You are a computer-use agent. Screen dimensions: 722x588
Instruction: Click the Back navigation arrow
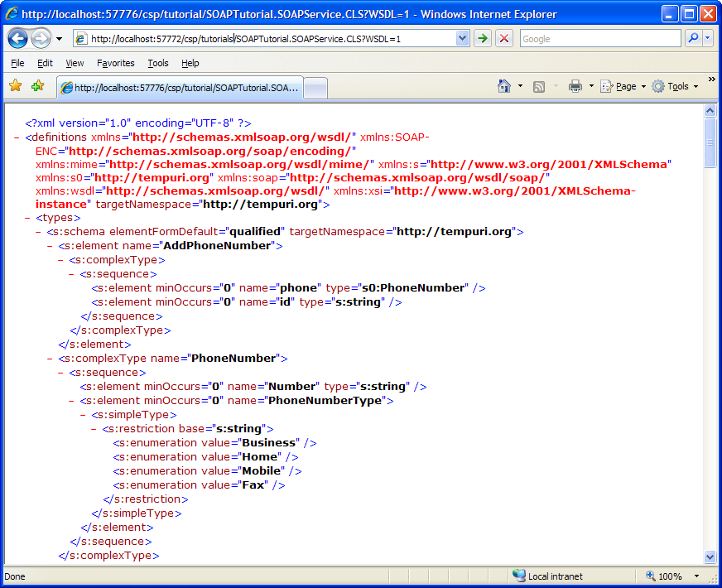click(18, 38)
